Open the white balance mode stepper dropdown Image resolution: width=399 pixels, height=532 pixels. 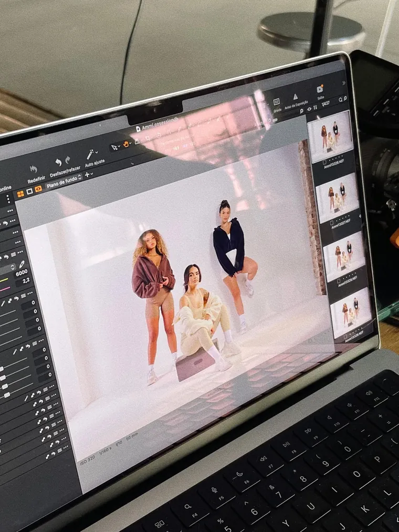click(13, 267)
